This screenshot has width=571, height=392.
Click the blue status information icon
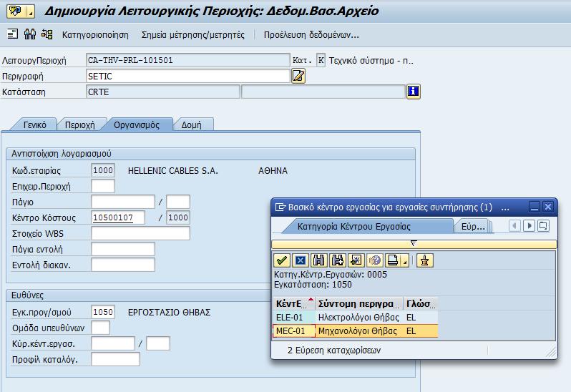[414, 92]
